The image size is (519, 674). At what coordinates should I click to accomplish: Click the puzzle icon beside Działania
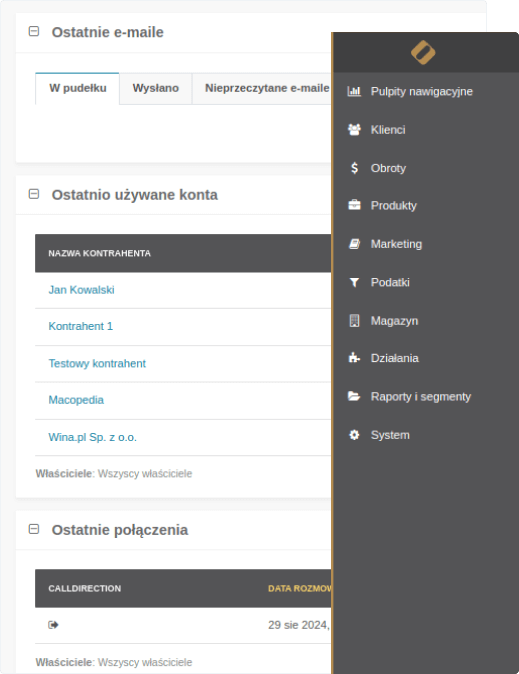354,358
